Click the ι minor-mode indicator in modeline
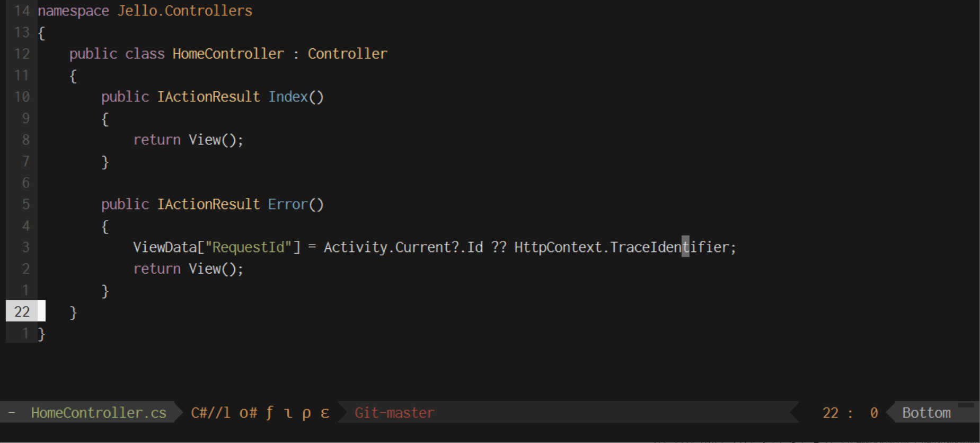The height and width of the screenshot is (443, 980). pyautogui.click(x=288, y=414)
